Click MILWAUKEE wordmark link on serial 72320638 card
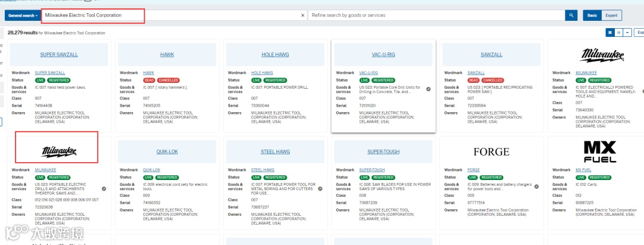The width and height of the screenshot is (644, 245). (45, 170)
